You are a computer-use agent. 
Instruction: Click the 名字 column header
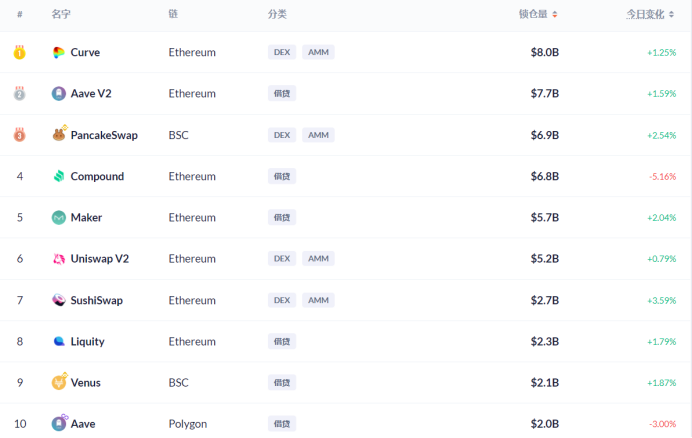61,15
